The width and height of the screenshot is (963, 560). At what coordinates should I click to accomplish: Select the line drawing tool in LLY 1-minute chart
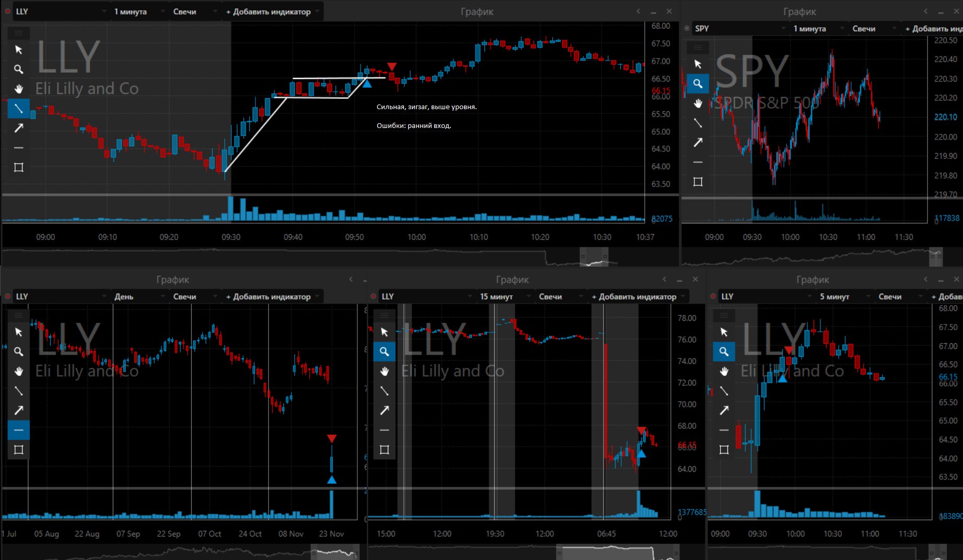(x=18, y=109)
